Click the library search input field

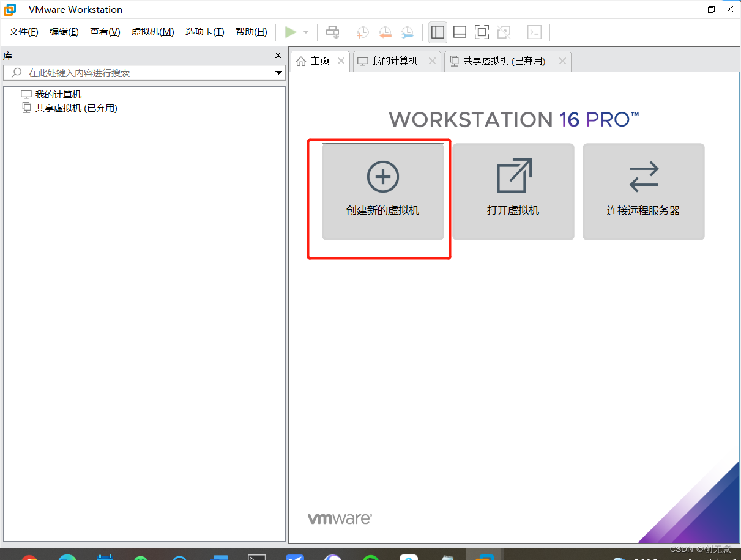(x=144, y=73)
